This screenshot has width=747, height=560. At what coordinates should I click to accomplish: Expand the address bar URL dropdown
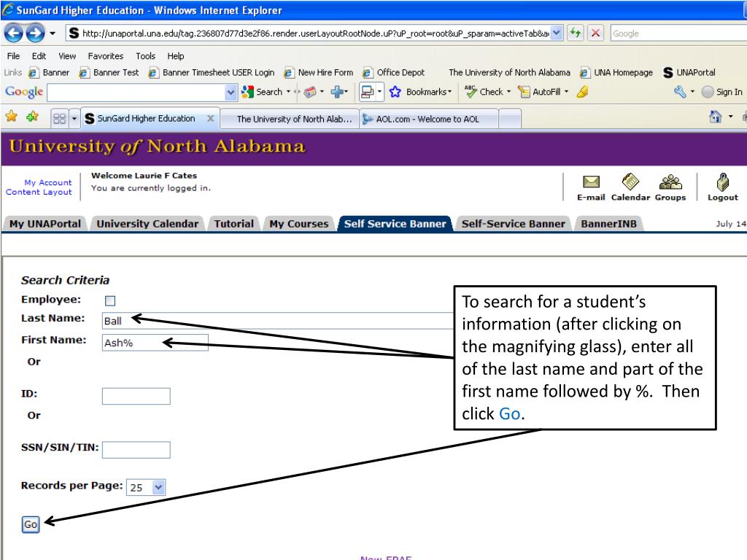point(557,33)
